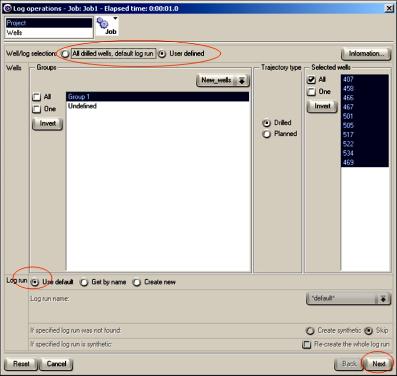The image size is (397, 376).
Task: Open the Information dialog
Action: point(366,54)
